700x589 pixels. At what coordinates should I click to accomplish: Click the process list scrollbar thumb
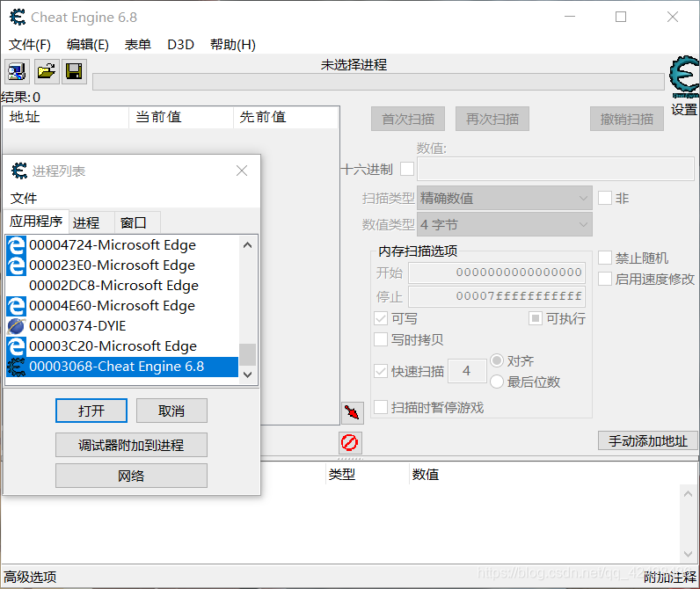click(x=248, y=354)
